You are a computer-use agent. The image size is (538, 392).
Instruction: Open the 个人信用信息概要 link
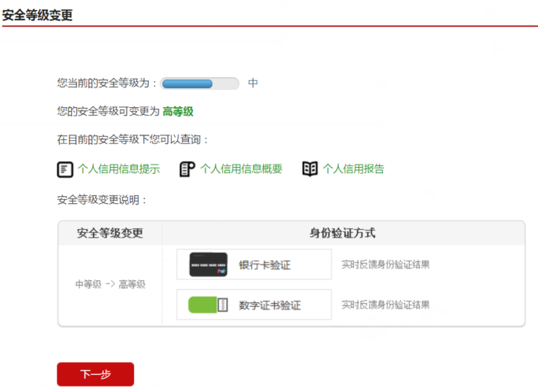click(241, 169)
